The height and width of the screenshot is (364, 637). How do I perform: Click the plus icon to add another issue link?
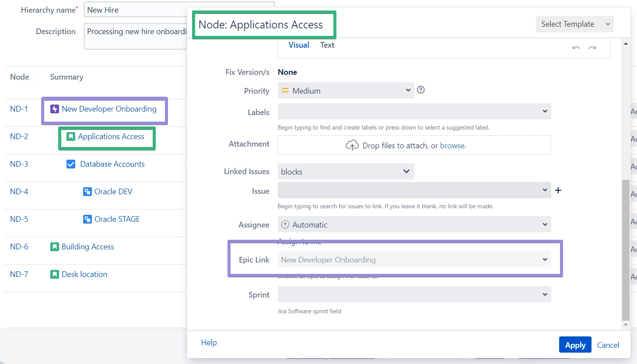pyautogui.click(x=558, y=190)
